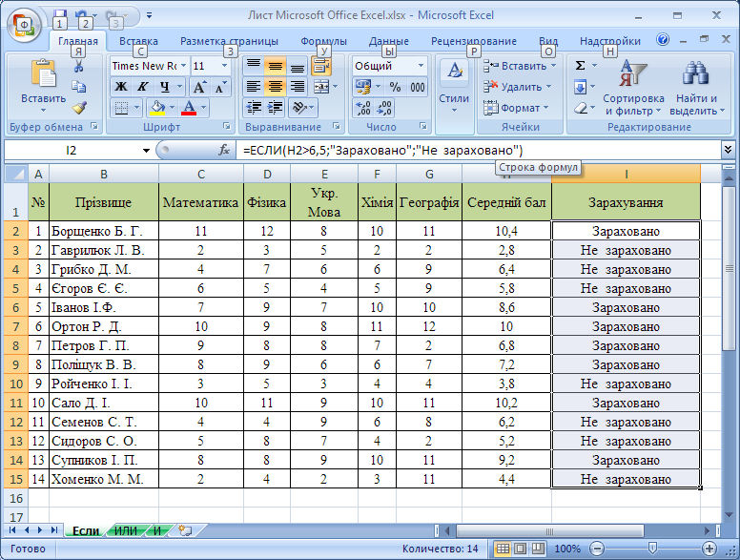Apply thousands separator 000 format
Image resolution: width=740 pixels, height=560 pixels.
pos(417,87)
